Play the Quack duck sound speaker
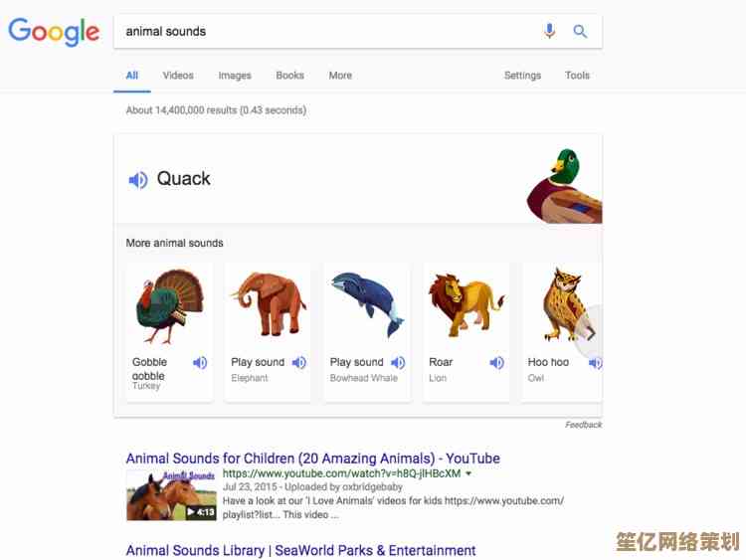 [x=137, y=179]
